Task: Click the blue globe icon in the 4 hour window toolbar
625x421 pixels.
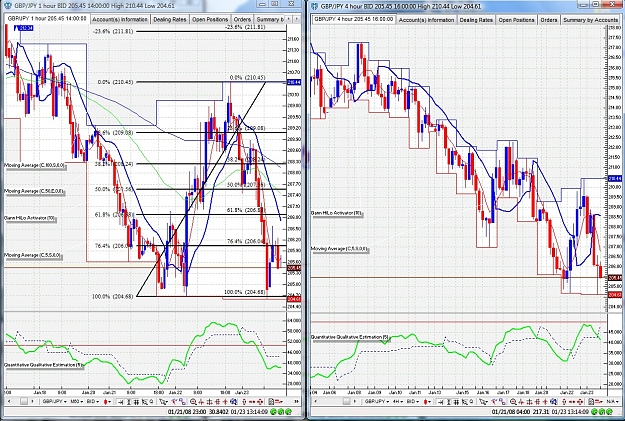Action: (554, 401)
